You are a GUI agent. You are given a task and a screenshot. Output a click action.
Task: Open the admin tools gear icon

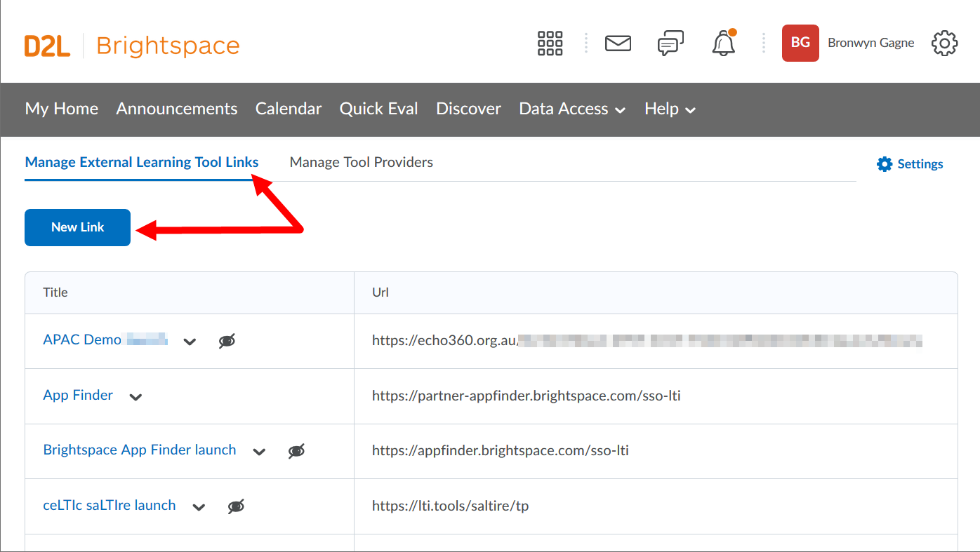[x=945, y=43]
